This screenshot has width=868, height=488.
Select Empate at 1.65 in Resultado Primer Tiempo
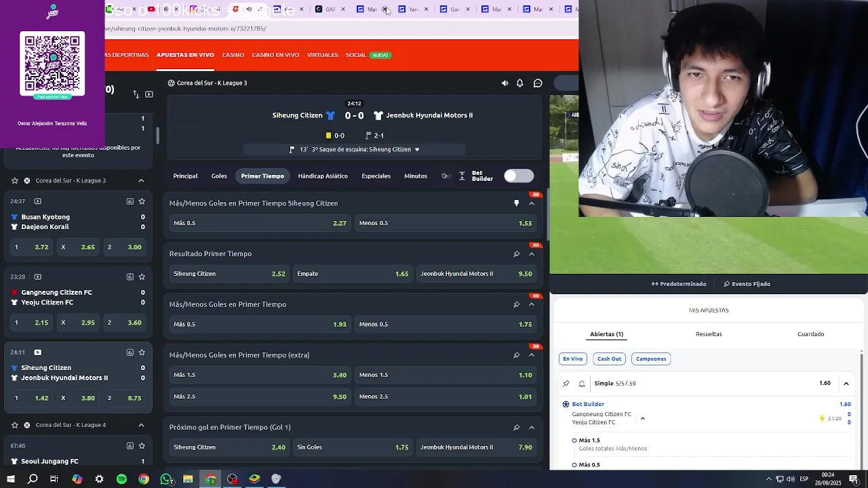(x=353, y=274)
